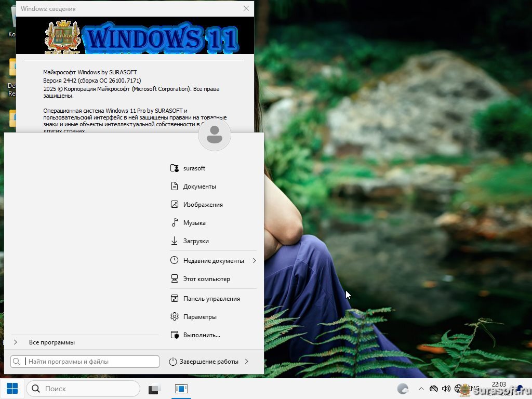Expand the Недавние документы submenu arrow
This screenshot has height=399, width=532.
[254, 261]
